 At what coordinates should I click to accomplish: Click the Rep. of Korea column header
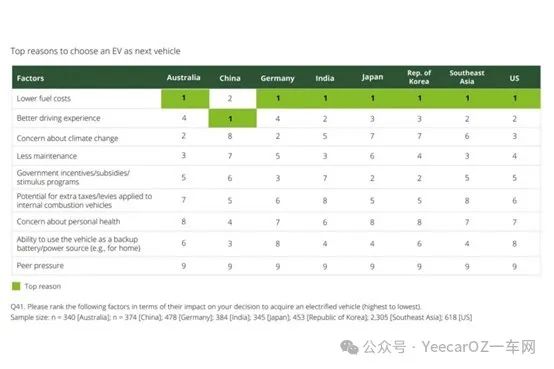coord(419,77)
